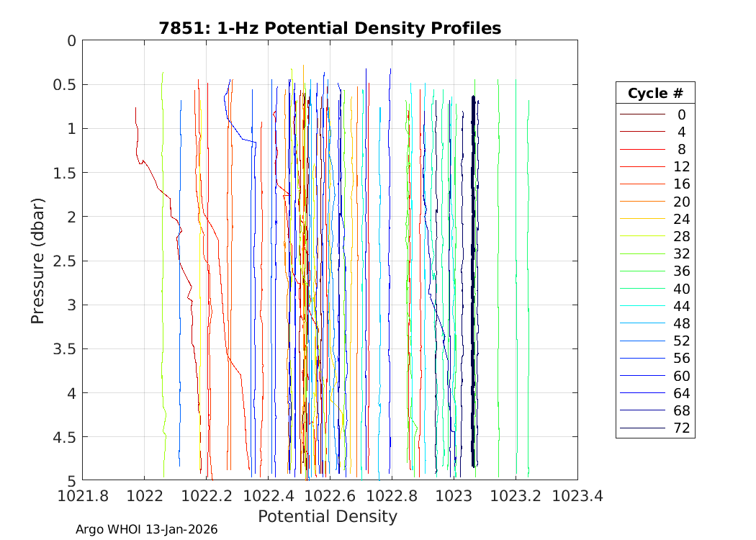
Task: Click the thick dark blue profile line near 1023.06
Action: [x=473, y=288]
